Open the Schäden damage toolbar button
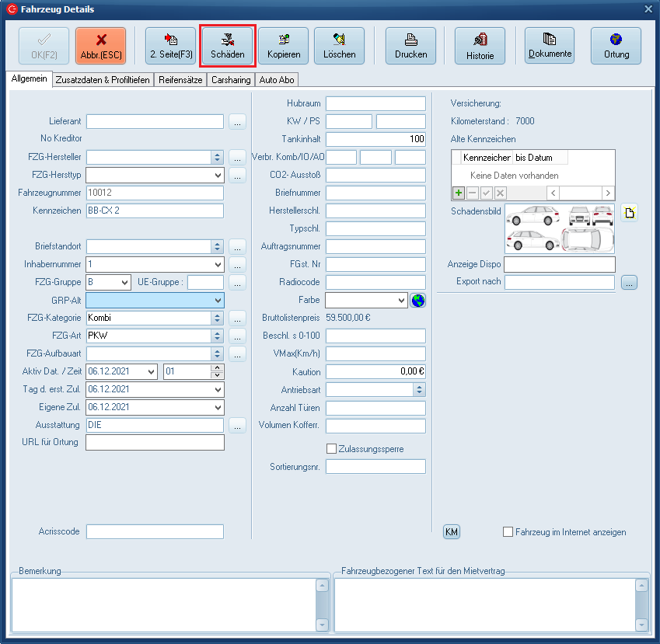The height and width of the screenshot is (644, 660). [228, 46]
